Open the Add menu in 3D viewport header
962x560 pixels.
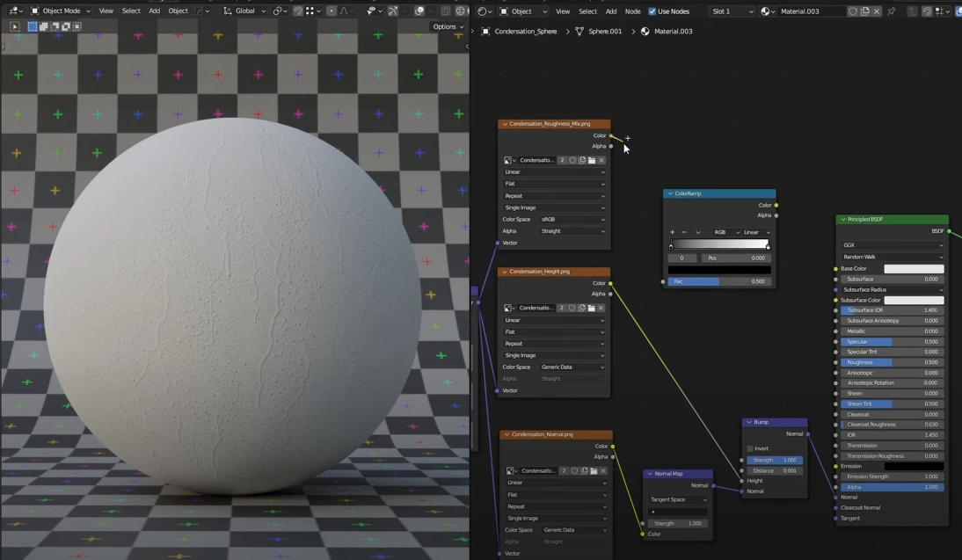click(155, 11)
